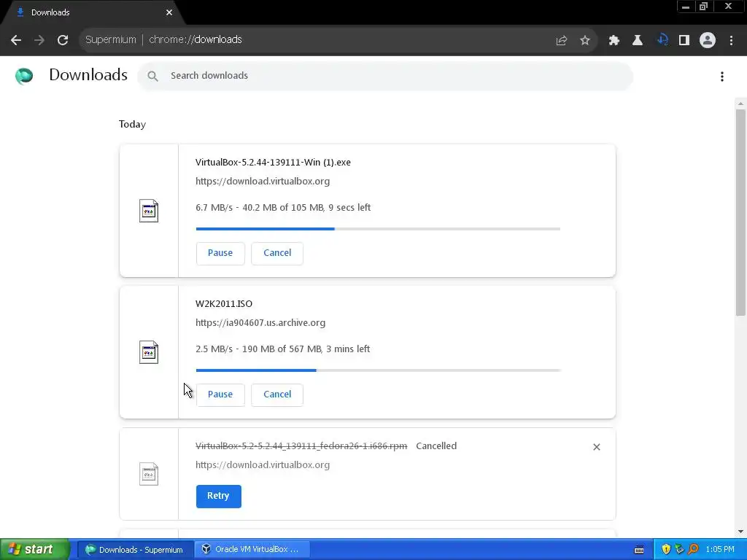Image resolution: width=747 pixels, height=560 pixels.
Task: Click the keyboard tray icon
Action: [x=639, y=550]
